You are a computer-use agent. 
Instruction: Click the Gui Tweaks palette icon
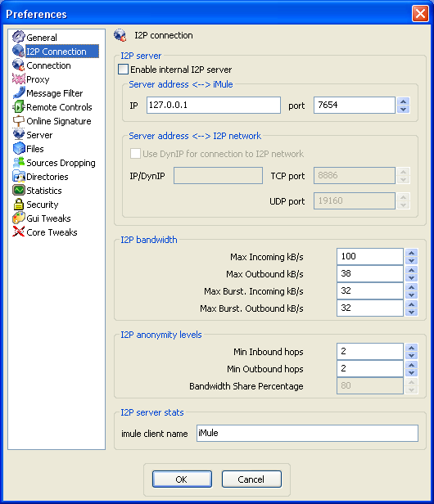[x=18, y=218]
